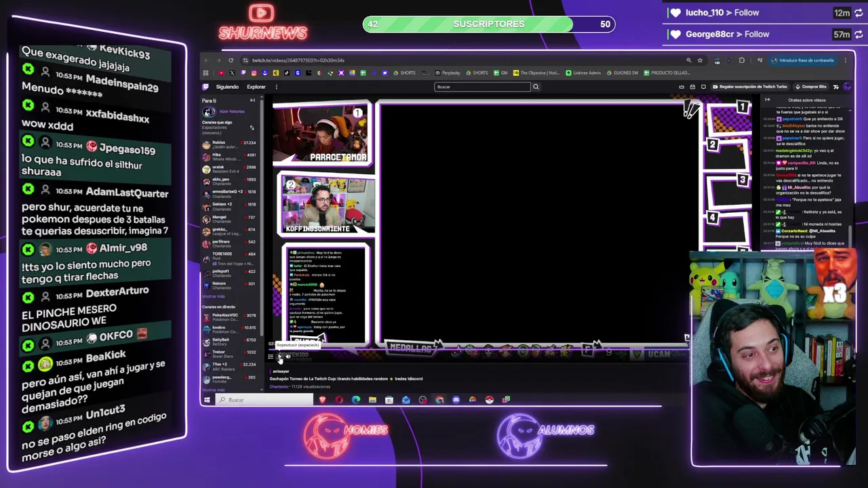Click the Windows Start button

click(207, 400)
